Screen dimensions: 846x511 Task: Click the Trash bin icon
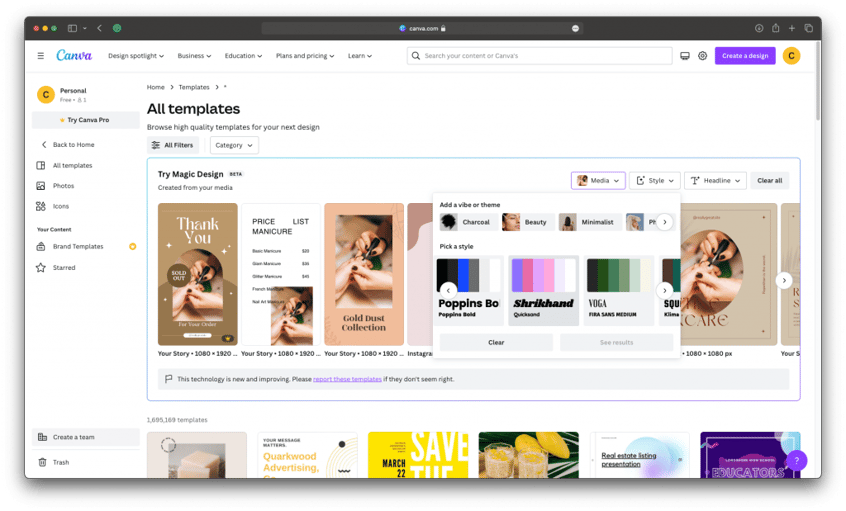click(x=42, y=462)
